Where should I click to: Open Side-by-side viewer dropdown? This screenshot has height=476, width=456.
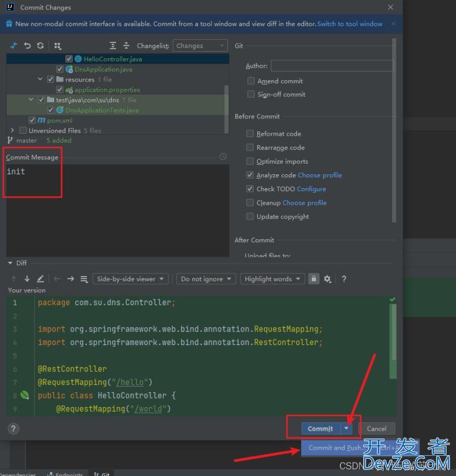(x=130, y=278)
